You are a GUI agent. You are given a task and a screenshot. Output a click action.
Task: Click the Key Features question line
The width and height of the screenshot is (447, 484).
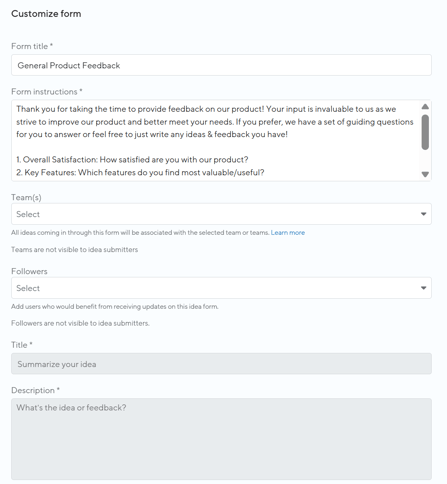click(x=140, y=172)
